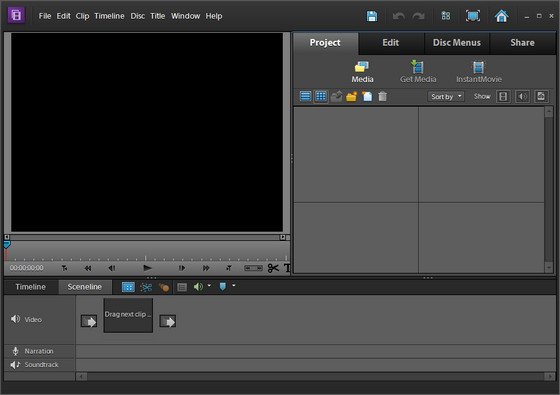Viewport: 560px width, 395px height.
Task: Switch to the Disc Menus tab
Action: point(457,43)
